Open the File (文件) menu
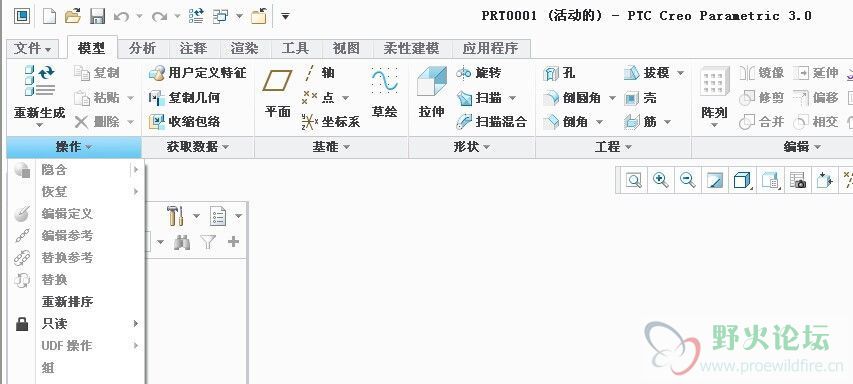This screenshot has width=853, height=384. 33,48
